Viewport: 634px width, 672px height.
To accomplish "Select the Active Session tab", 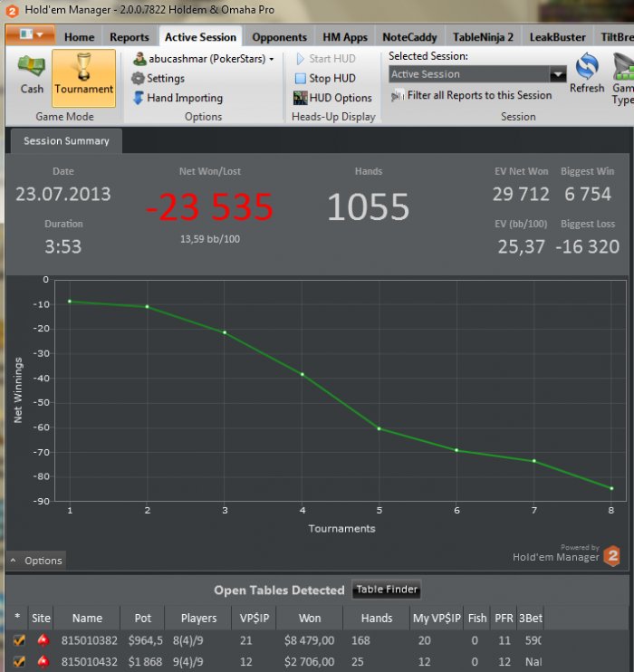I will coord(200,37).
